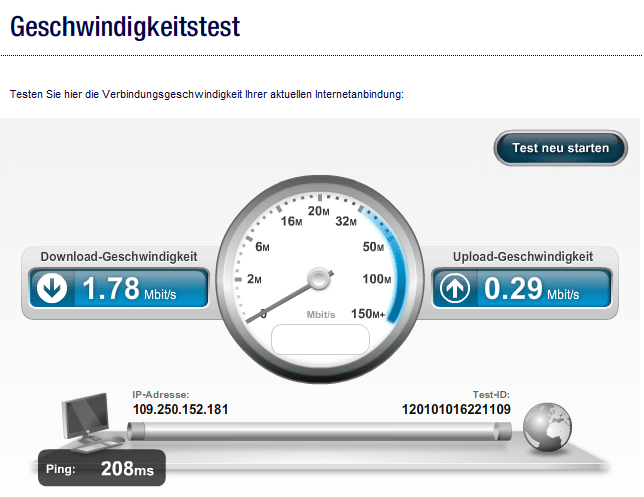Click the Download-Geschwindigkeit label
This screenshot has height=497, width=644.
(119, 257)
